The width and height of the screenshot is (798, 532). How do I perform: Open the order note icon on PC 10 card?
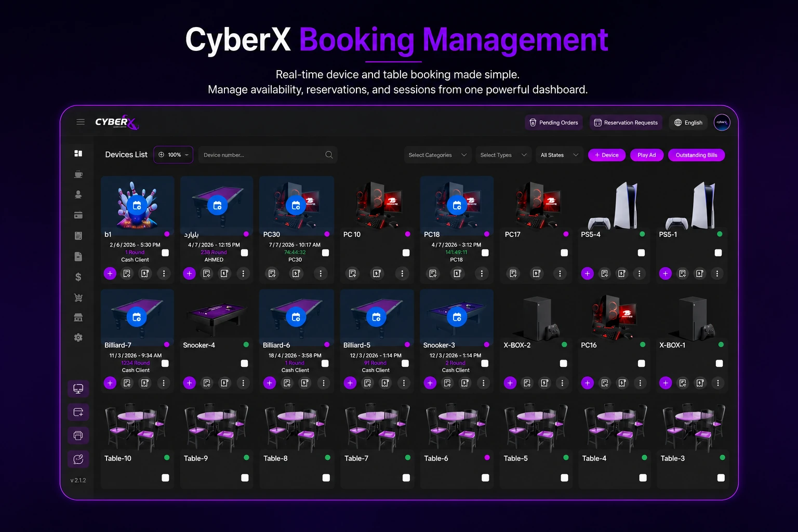tap(353, 273)
